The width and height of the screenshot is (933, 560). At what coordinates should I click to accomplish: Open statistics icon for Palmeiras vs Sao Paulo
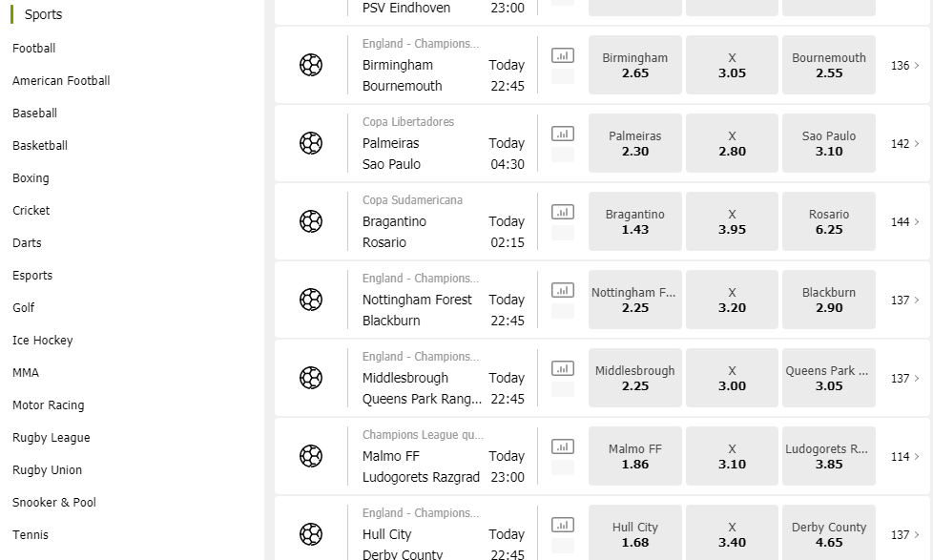pos(562,134)
